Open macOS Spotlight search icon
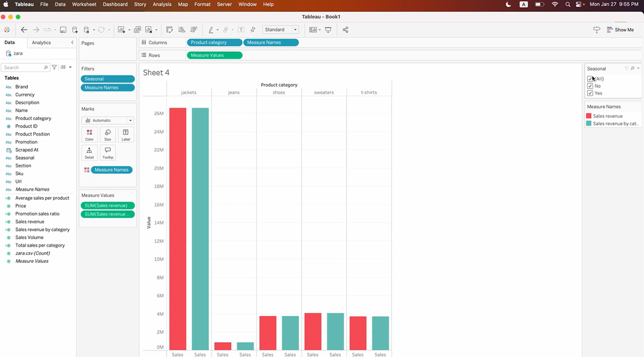The image size is (644, 357). click(568, 5)
